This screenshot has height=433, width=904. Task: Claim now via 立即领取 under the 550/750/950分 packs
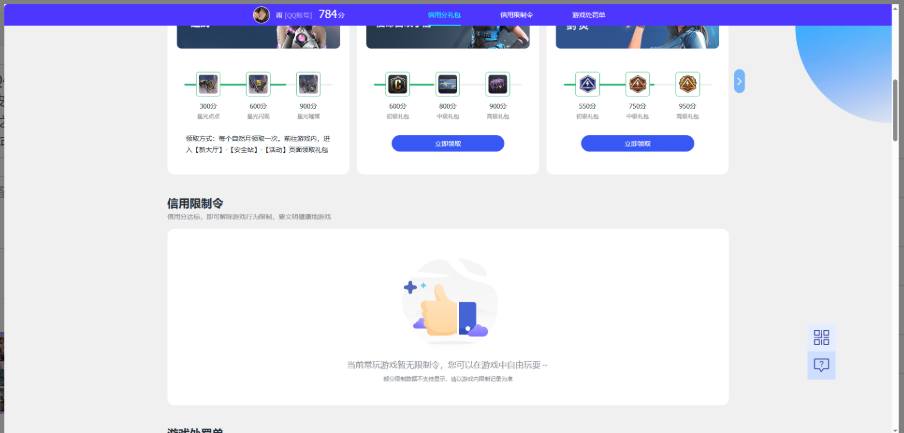coord(638,144)
